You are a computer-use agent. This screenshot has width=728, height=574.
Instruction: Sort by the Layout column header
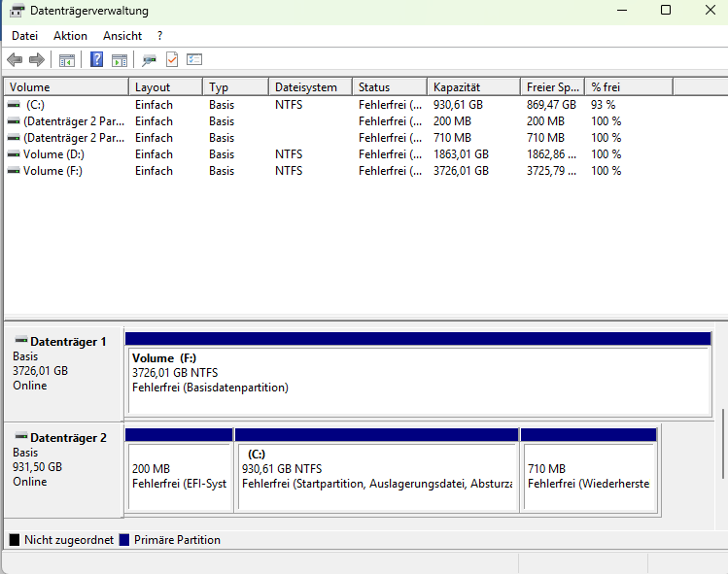pyautogui.click(x=166, y=86)
